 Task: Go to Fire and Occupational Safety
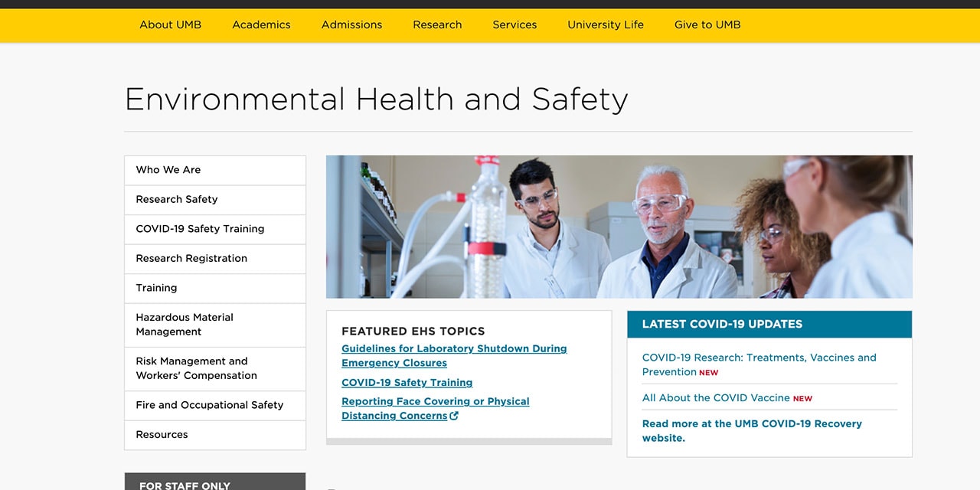[x=215, y=405]
